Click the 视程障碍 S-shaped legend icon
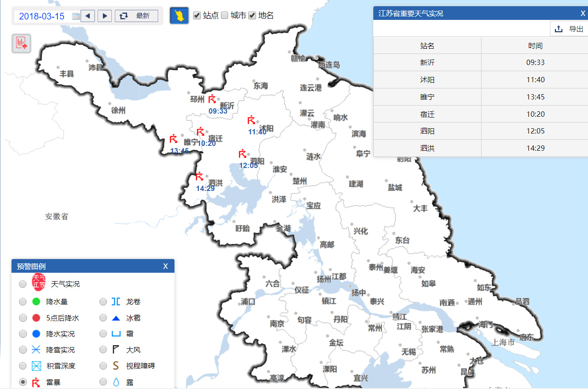588x389 pixels. (x=116, y=366)
